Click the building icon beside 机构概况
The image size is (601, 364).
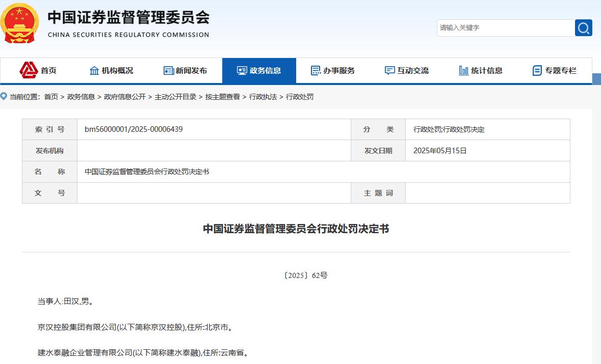point(94,70)
